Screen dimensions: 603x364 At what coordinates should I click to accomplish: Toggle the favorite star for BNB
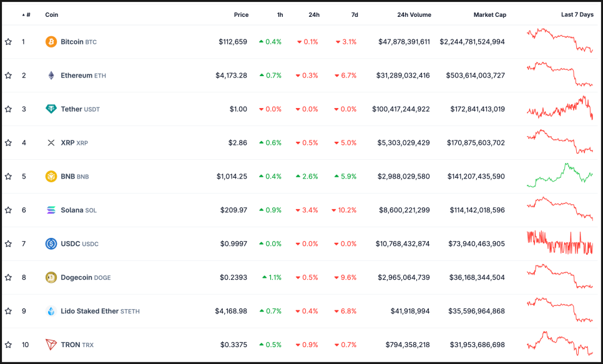(8, 176)
